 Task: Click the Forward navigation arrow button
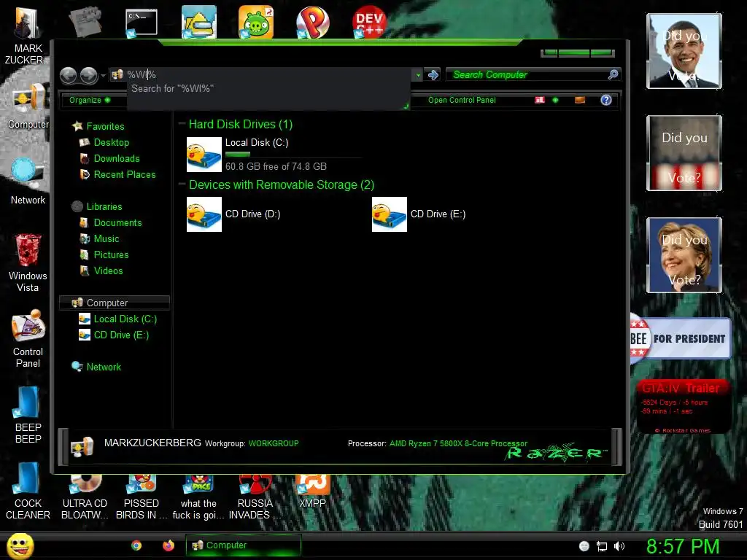[88, 75]
